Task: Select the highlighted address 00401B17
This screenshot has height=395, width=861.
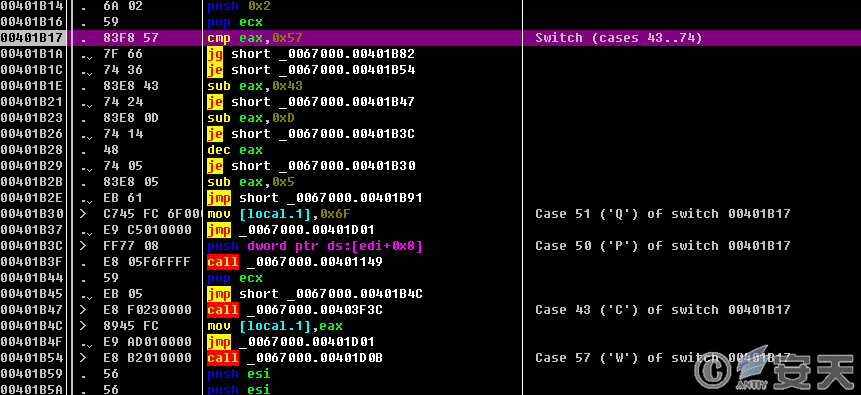Action: tap(32, 38)
